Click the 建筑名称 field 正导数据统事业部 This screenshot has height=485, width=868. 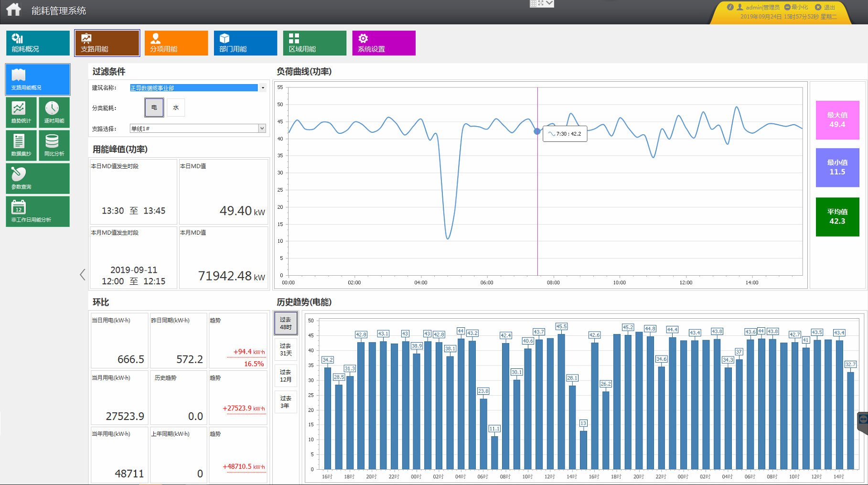point(194,88)
